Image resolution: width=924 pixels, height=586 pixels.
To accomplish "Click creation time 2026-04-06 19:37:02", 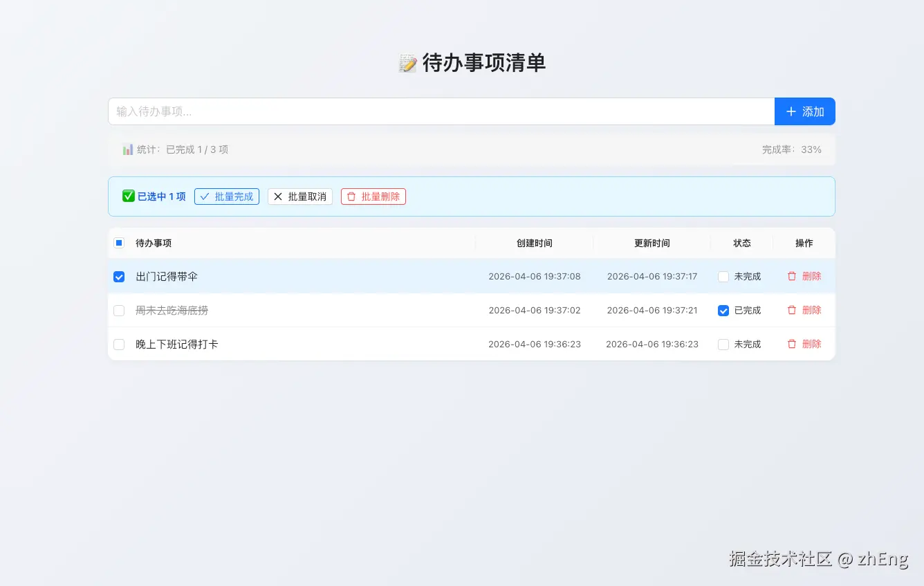I will tap(535, 311).
